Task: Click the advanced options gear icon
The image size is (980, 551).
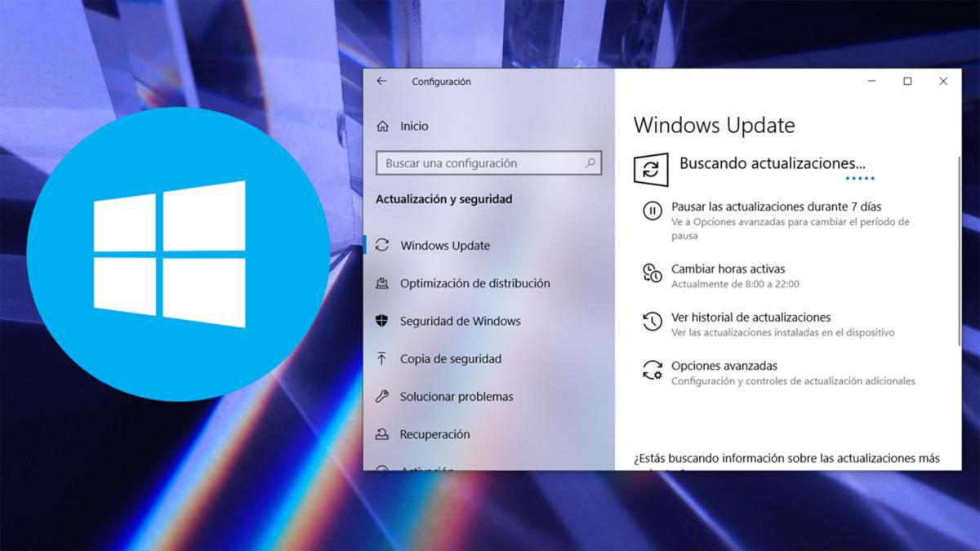Action: click(652, 371)
